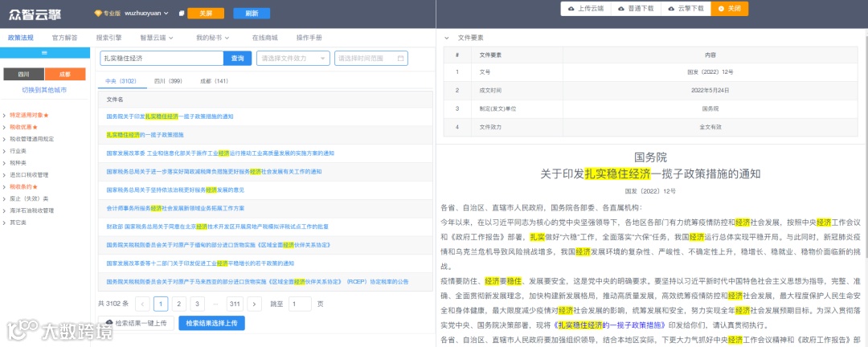This screenshot has width=868, height=347.
Task: Click cloud icon on 普通下载 button
Action: [x=621, y=9]
